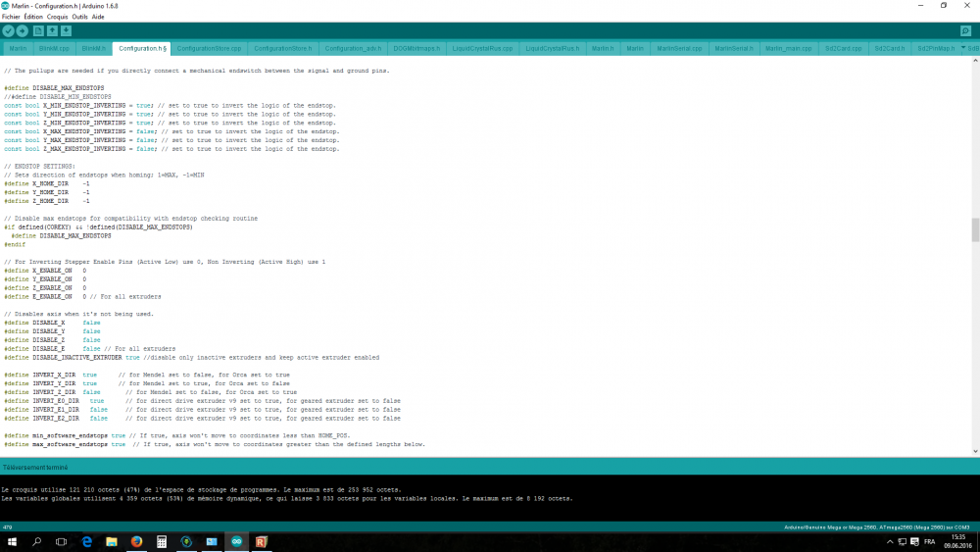This screenshot has width=980, height=552.
Task: Click the 'Téléversement terminé' status message
Action: [x=35, y=467]
